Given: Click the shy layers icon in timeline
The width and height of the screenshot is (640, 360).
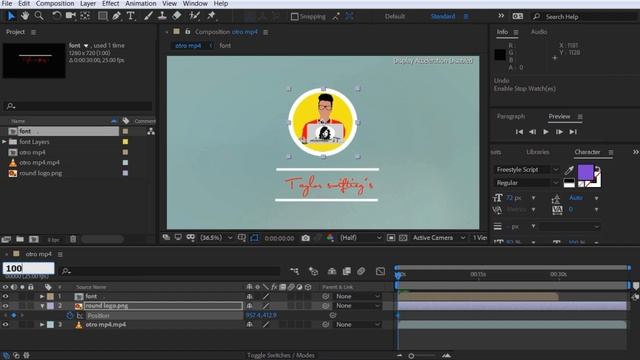Looking at the screenshot, I should pos(332,271).
